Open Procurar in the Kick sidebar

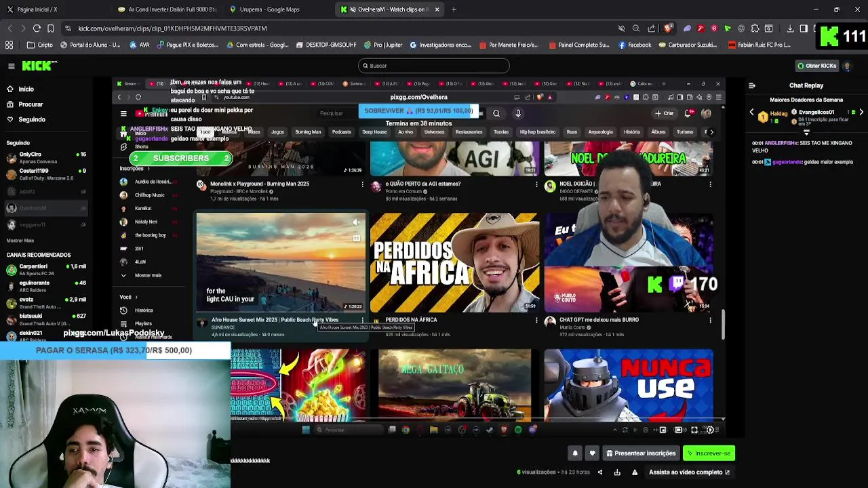pos(31,104)
